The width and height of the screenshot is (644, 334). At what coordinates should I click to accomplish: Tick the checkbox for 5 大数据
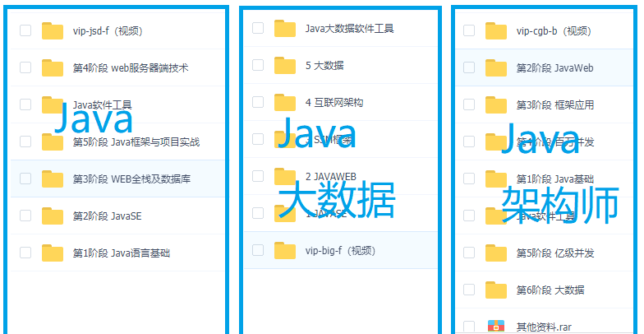click(258, 65)
